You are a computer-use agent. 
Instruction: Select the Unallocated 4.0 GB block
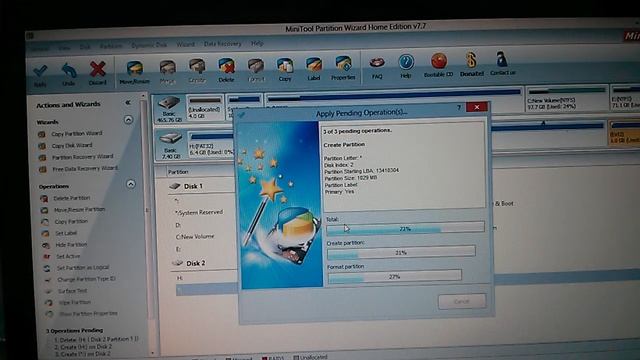(205, 107)
